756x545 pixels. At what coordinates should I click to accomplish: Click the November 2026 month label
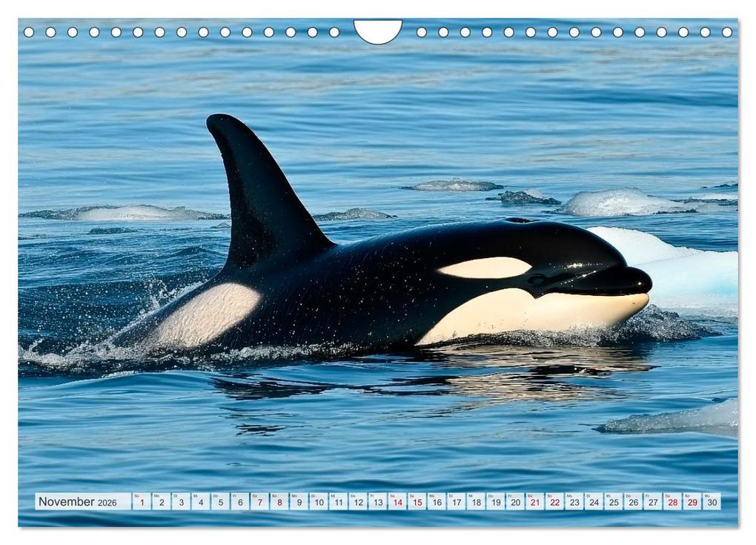tap(78, 502)
